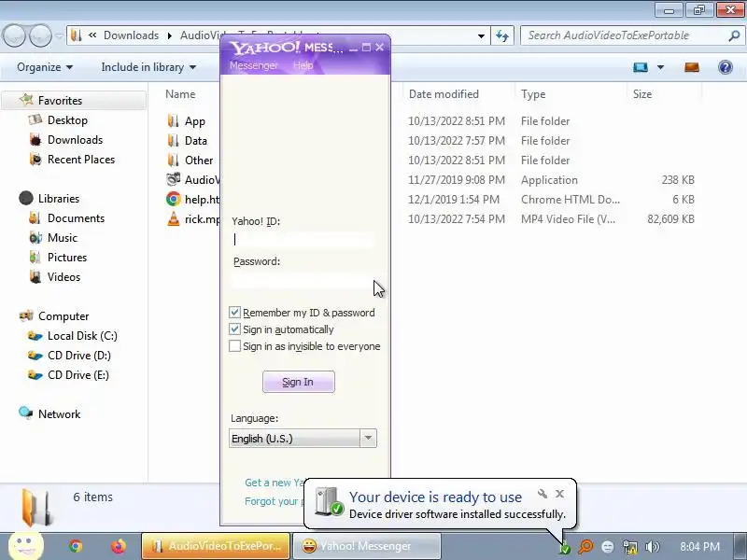Switch to Yahoo! Messenger taskbar button

tap(366, 546)
